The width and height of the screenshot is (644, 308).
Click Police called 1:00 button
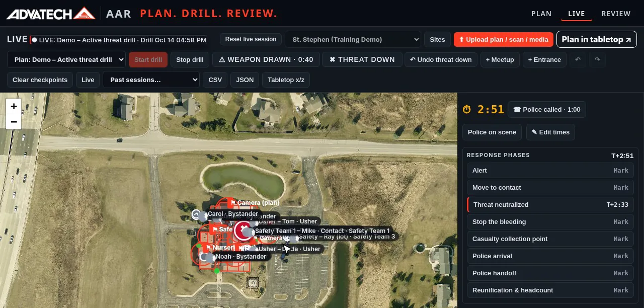pyautogui.click(x=547, y=109)
